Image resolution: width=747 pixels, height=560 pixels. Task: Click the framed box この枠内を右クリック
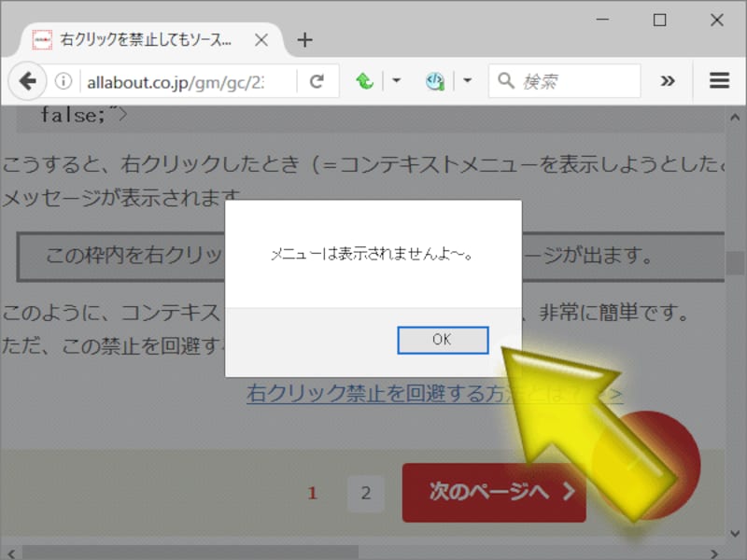click(371, 257)
